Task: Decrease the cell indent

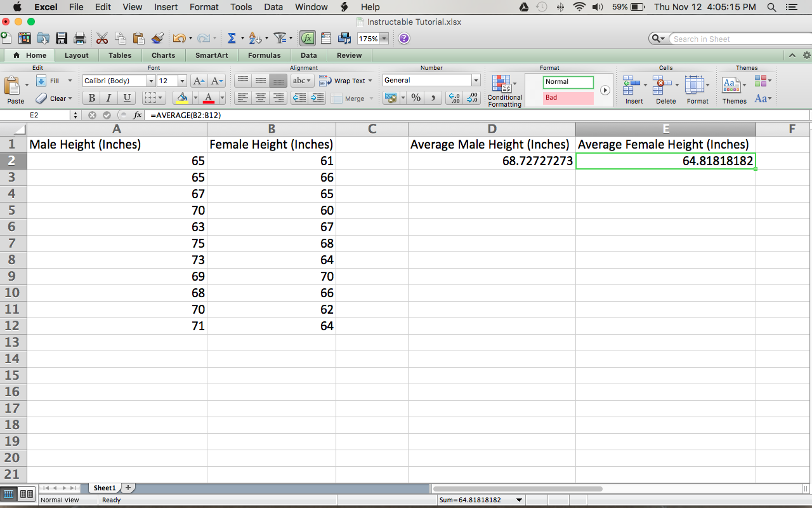Action: [x=299, y=98]
